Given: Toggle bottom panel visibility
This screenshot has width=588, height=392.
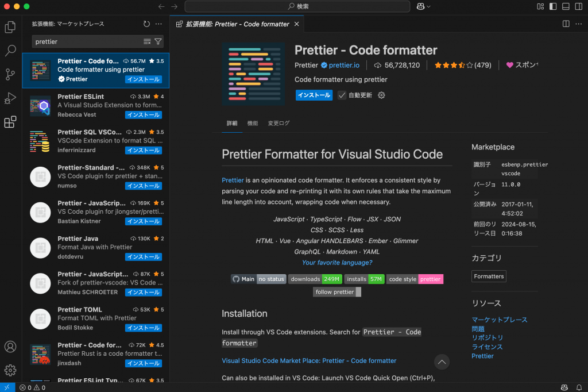Looking at the screenshot, I should [566, 6].
